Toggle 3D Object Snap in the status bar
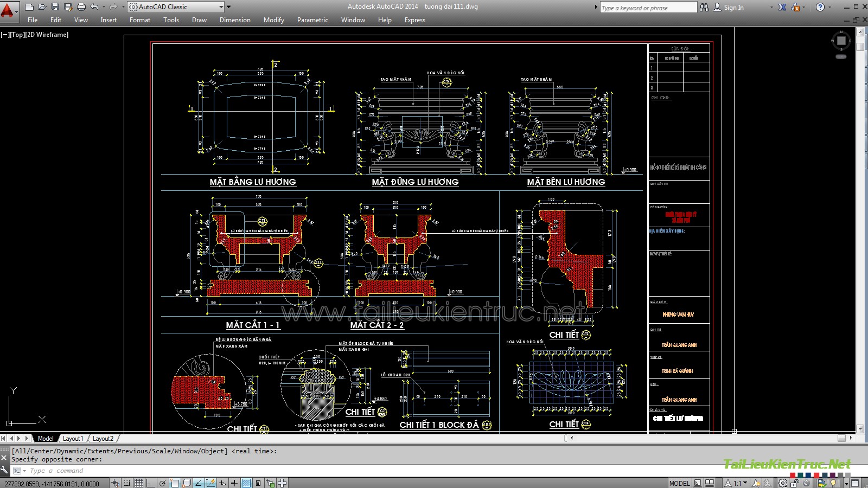Viewport: 868px width, 488px height. [187, 483]
